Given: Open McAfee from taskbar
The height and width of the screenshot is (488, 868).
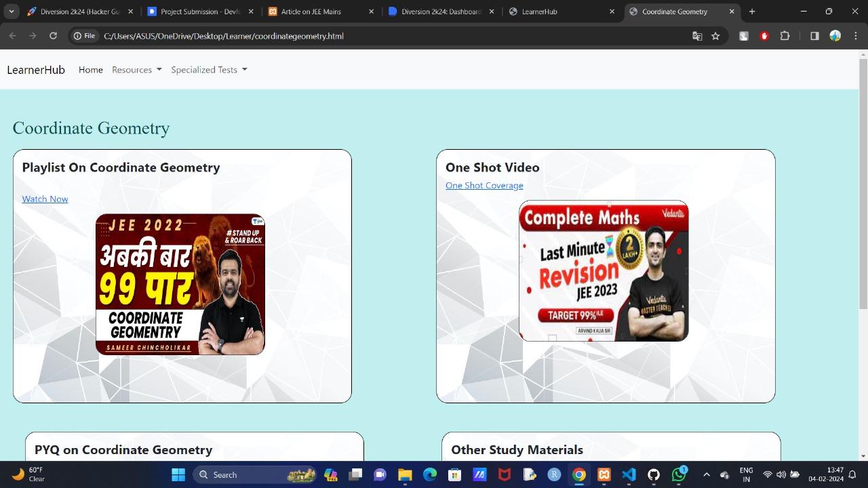Looking at the screenshot, I should point(505,474).
